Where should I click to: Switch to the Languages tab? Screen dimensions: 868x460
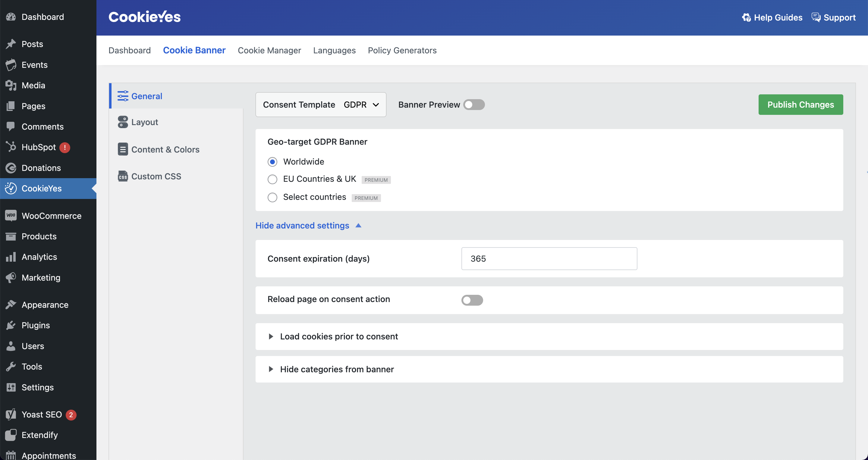(x=334, y=50)
